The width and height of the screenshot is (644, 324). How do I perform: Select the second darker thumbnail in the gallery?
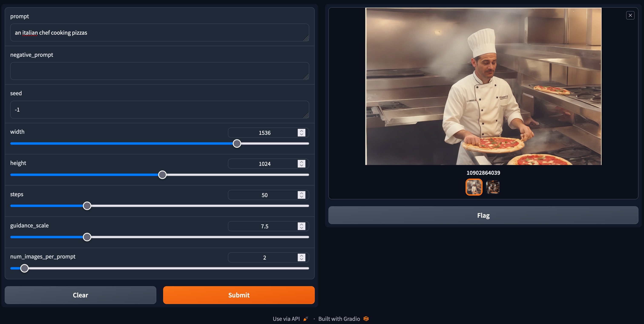(x=493, y=187)
